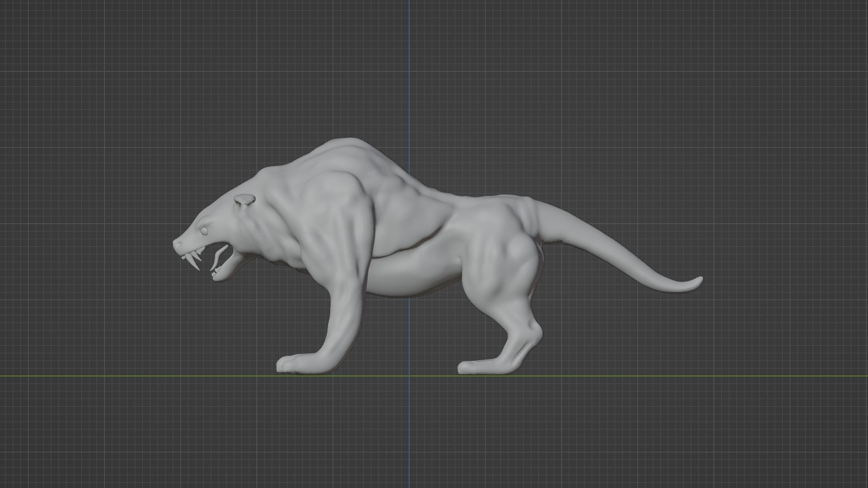Click the front paw on the ground
The width and height of the screenshot is (868, 488).
tap(292, 364)
